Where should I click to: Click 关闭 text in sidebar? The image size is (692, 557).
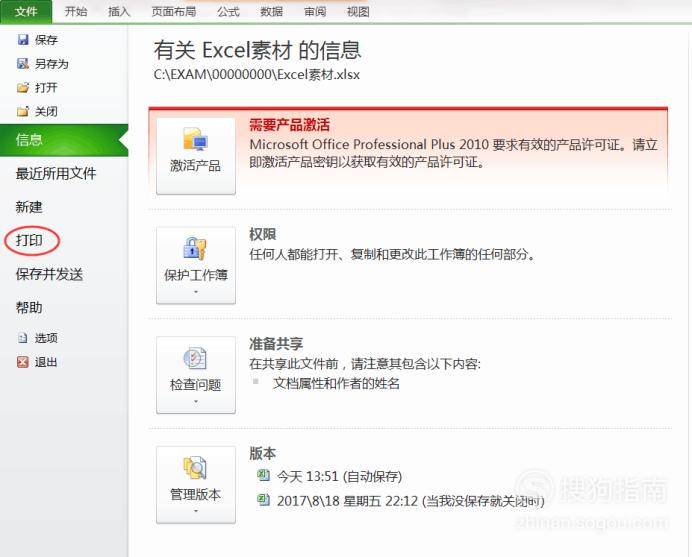[x=46, y=112]
